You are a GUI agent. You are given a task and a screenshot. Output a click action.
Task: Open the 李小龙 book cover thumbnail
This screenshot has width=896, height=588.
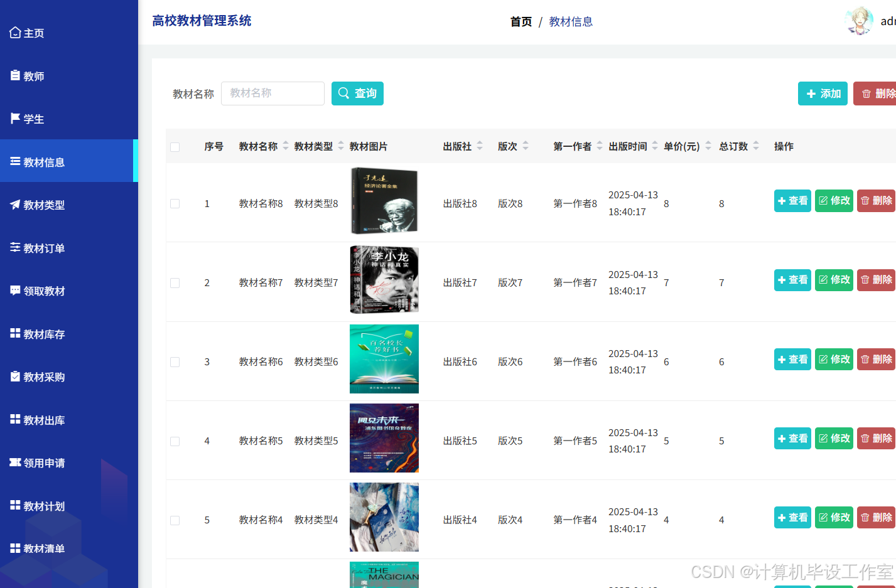[x=384, y=280]
